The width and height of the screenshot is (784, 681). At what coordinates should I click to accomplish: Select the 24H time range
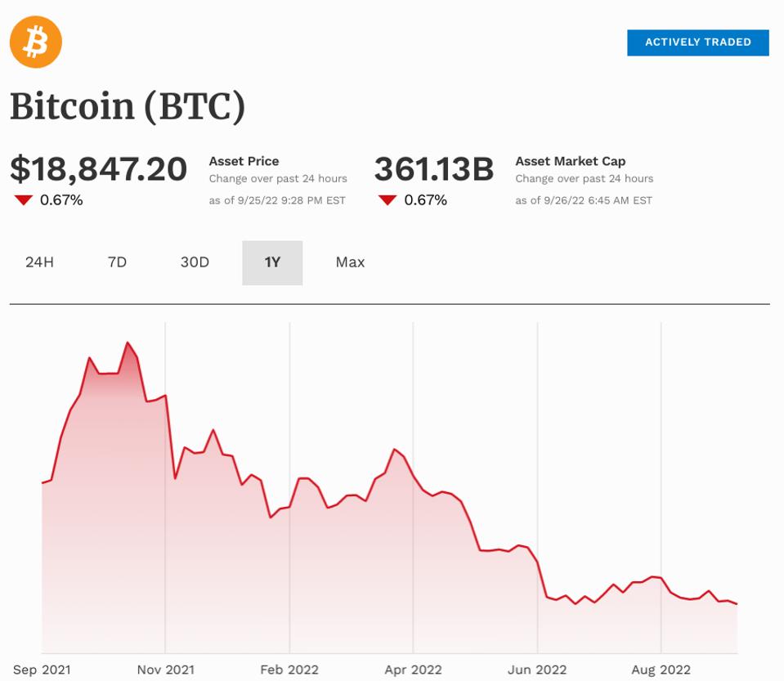pos(39,262)
